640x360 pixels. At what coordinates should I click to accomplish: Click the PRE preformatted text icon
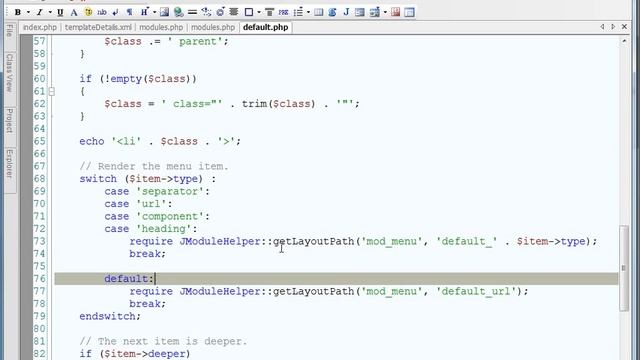click(283, 12)
